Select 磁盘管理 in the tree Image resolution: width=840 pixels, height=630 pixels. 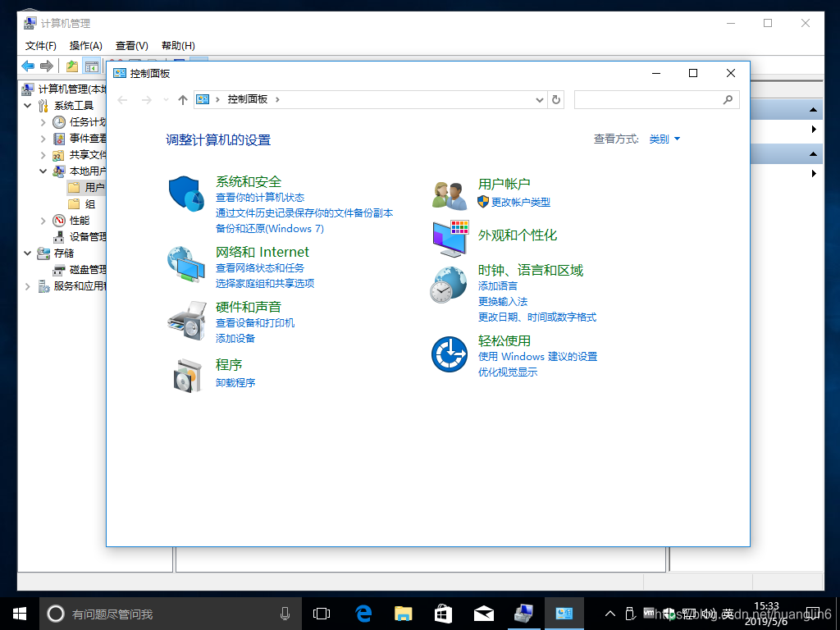tap(80, 270)
